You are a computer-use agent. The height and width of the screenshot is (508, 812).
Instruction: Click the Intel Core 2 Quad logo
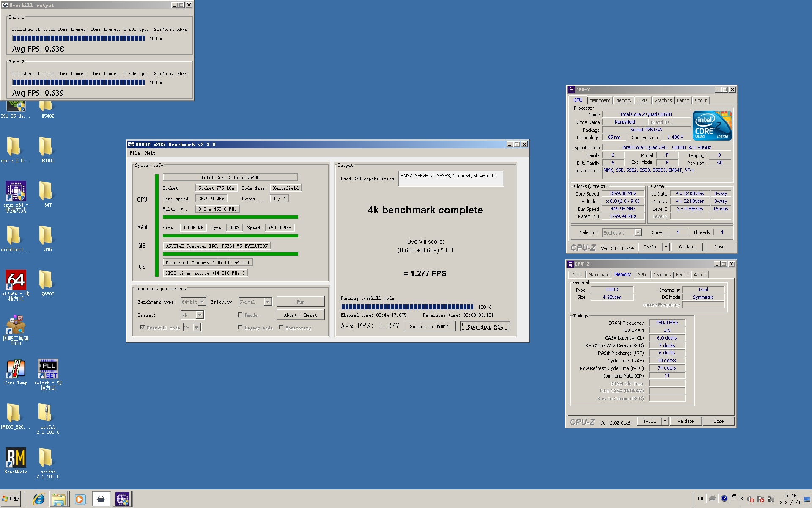pyautogui.click(x=713, y=126)
